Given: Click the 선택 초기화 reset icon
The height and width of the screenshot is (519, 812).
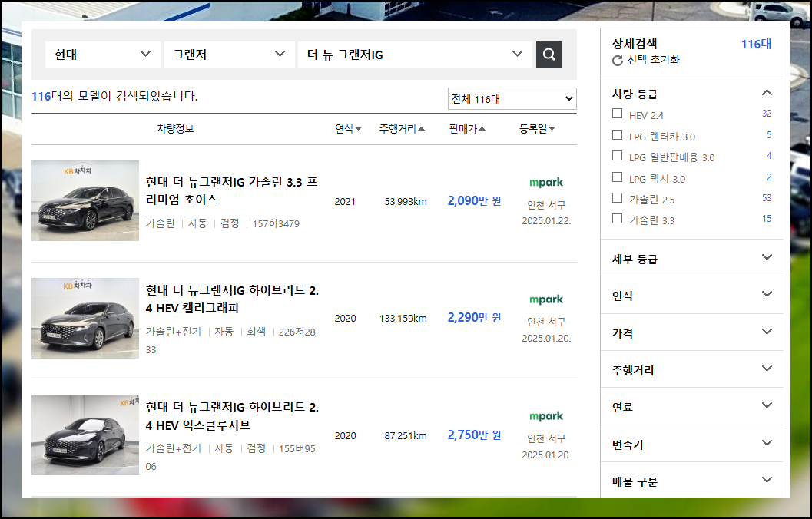Looking at the screenshot, I should (618, 61).
